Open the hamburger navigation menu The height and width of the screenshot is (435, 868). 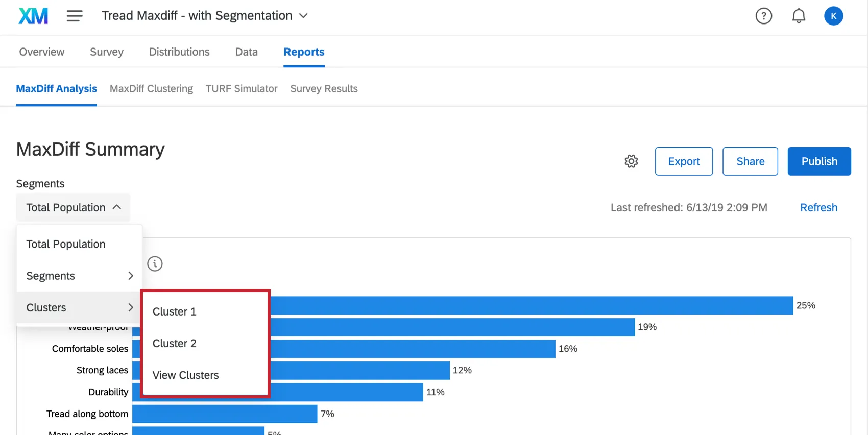tap(75, 15)
